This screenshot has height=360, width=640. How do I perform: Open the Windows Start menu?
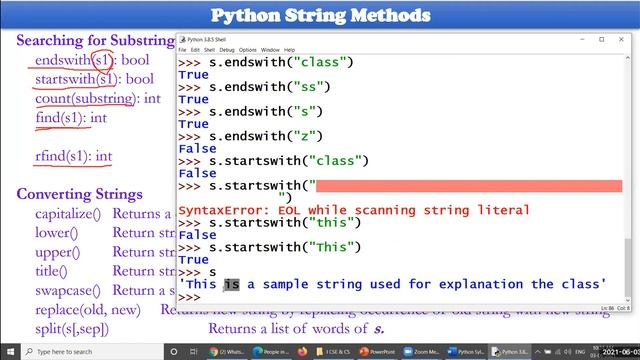(10, 352)
